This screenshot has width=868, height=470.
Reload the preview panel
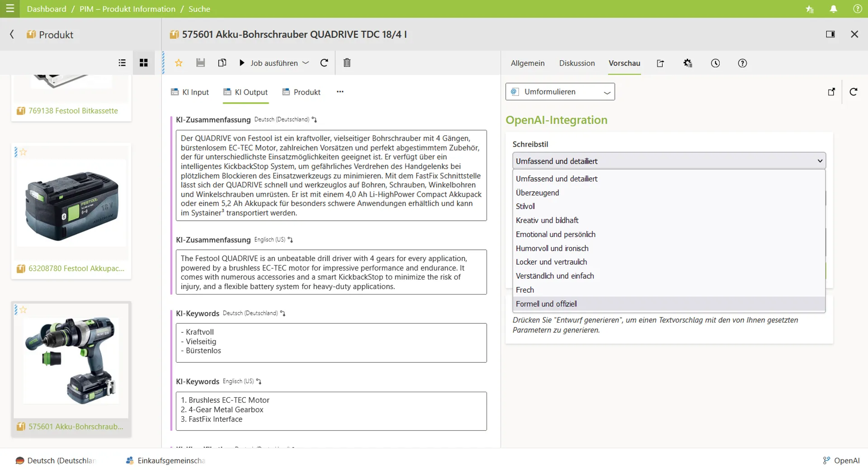tap(854, 92)
